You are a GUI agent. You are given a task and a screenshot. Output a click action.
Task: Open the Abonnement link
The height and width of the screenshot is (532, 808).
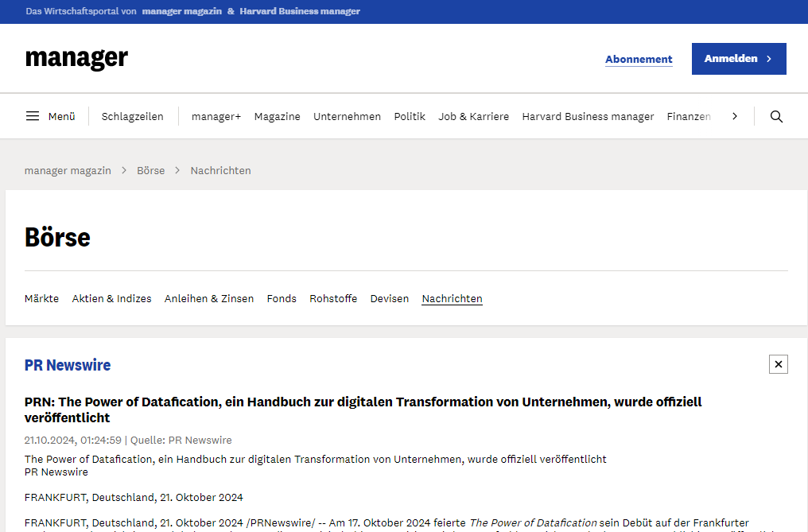tap(639, 59)
